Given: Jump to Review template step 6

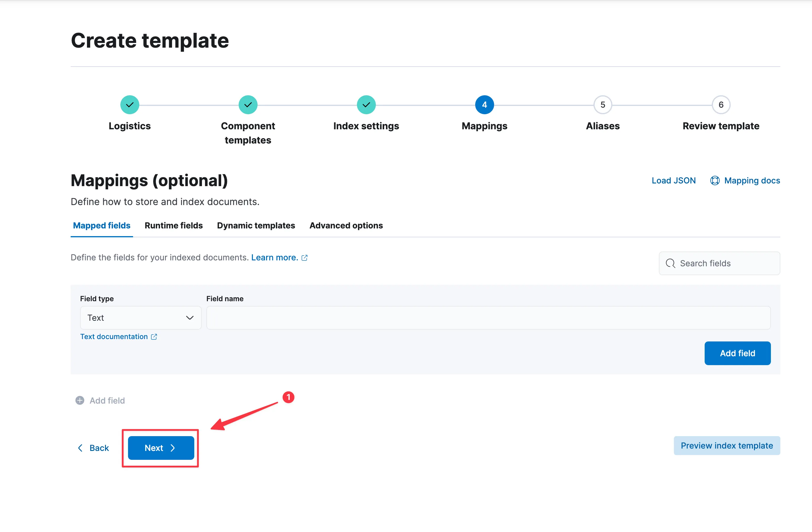Looking at the screenshot, I should [x=721, y=105].
